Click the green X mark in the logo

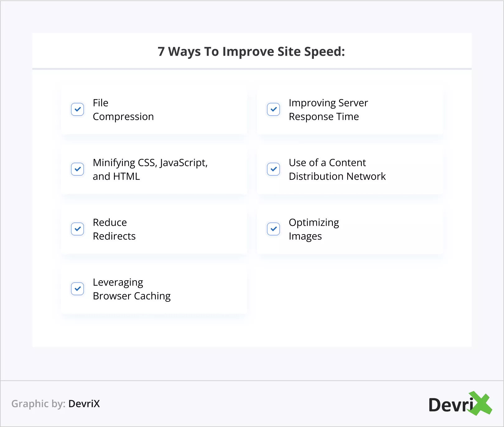481,404
